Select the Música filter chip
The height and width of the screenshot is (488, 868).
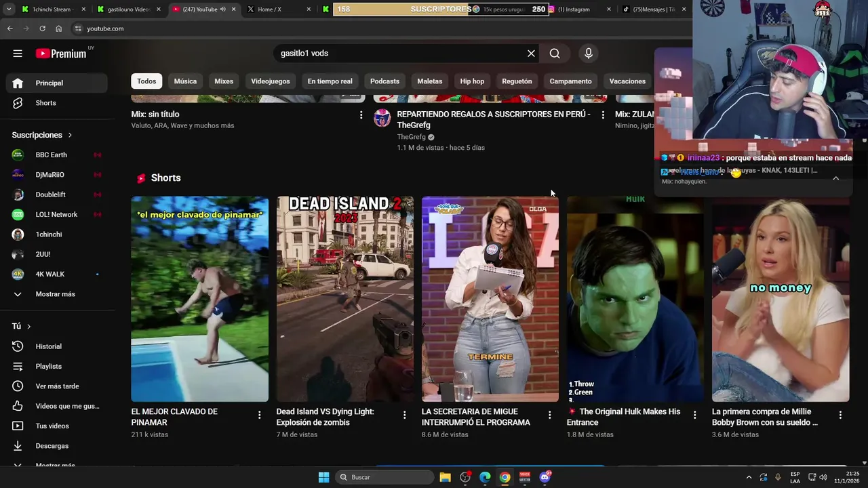click(185, 81)
